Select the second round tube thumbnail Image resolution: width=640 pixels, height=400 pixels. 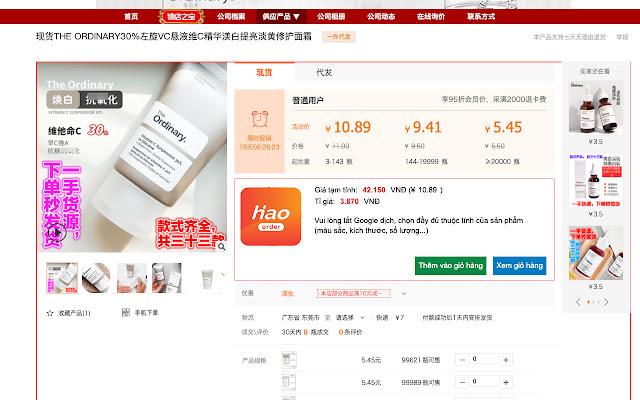(96, 278)
